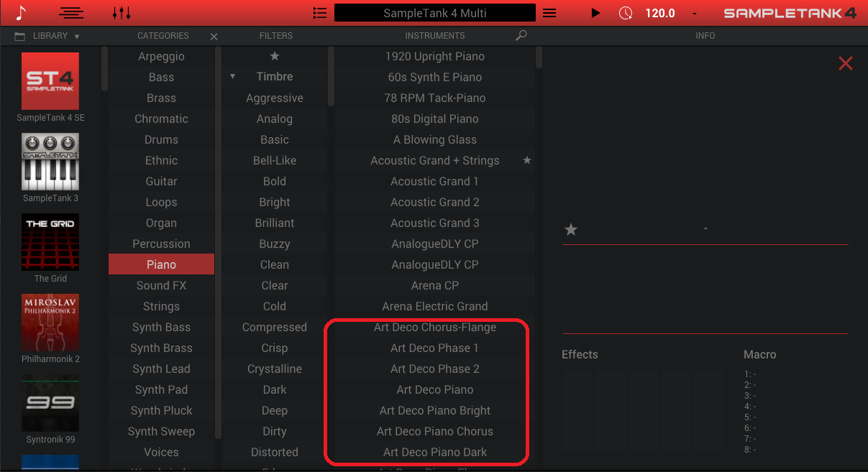The image size is (868, 472).
Task: Load the Art Deco Piano Dark instrument
Action: point(435,452)
